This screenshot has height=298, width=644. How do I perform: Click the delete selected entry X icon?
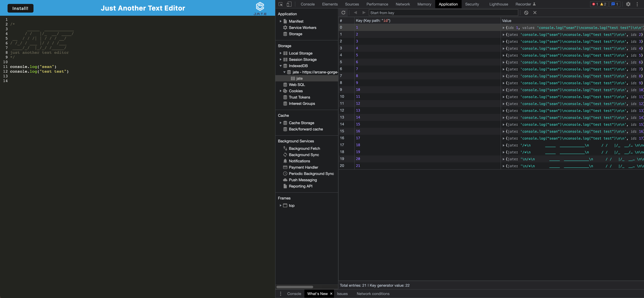coord(535,13)
